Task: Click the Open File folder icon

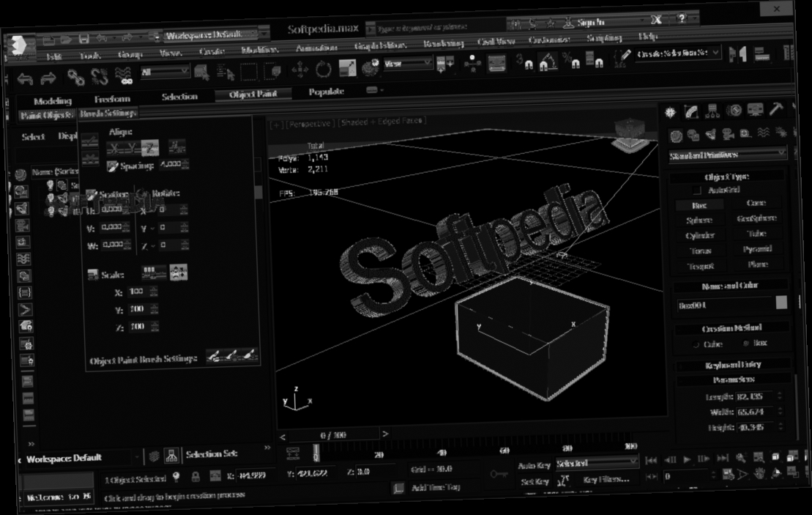Action: click(67, 39)
